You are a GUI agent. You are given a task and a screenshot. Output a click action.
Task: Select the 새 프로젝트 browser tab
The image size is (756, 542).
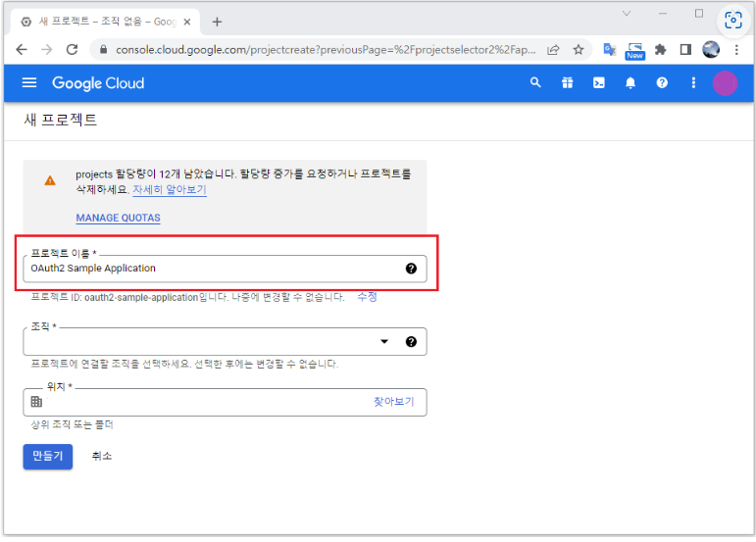pos(106,22)
